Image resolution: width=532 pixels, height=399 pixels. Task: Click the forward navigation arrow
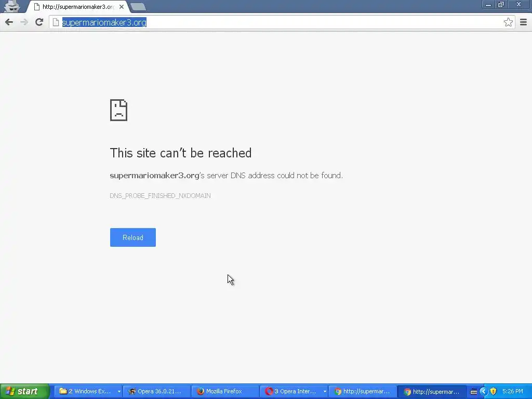point(24,22)
